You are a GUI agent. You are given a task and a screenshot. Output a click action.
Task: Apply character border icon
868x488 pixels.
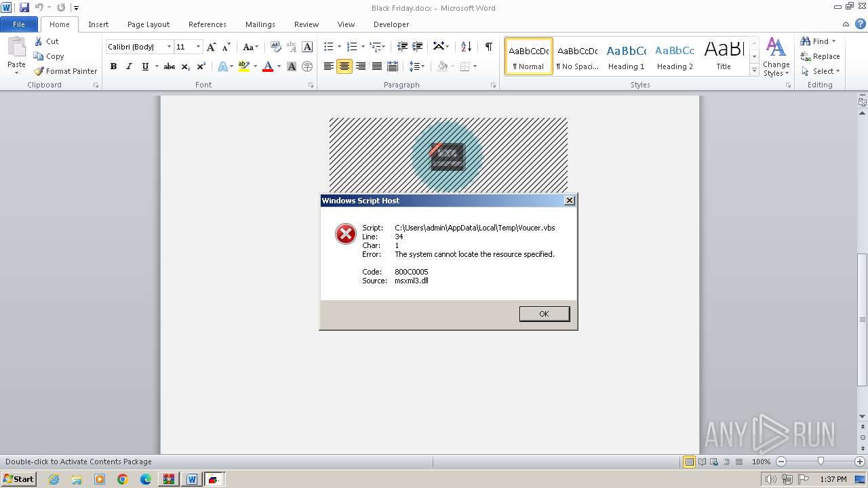(307, 47)
